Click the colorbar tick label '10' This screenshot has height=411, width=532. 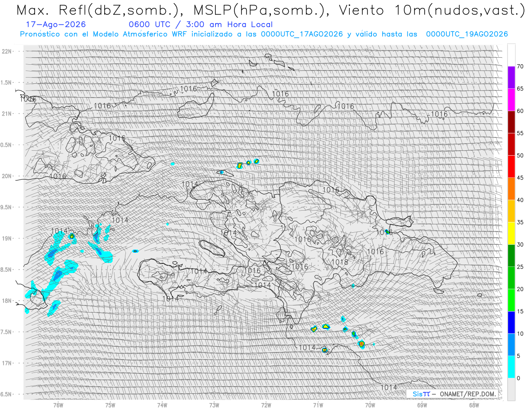coord(520,333)
